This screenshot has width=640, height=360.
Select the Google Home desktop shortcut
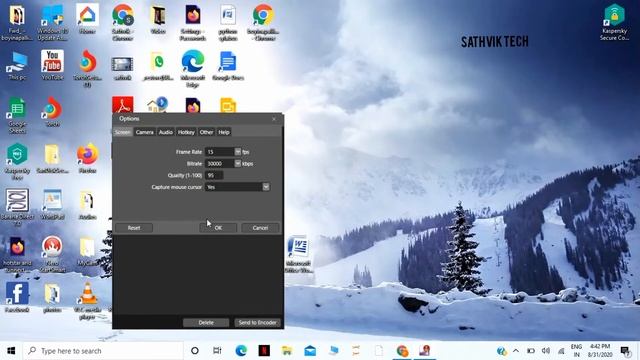(87, 19)
